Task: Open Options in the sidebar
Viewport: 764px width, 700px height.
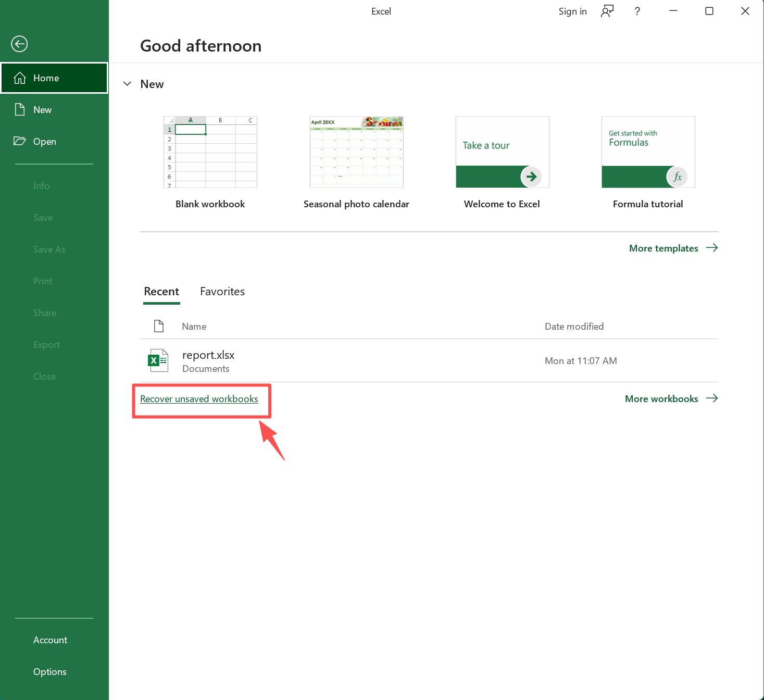Action: (54, 672)
